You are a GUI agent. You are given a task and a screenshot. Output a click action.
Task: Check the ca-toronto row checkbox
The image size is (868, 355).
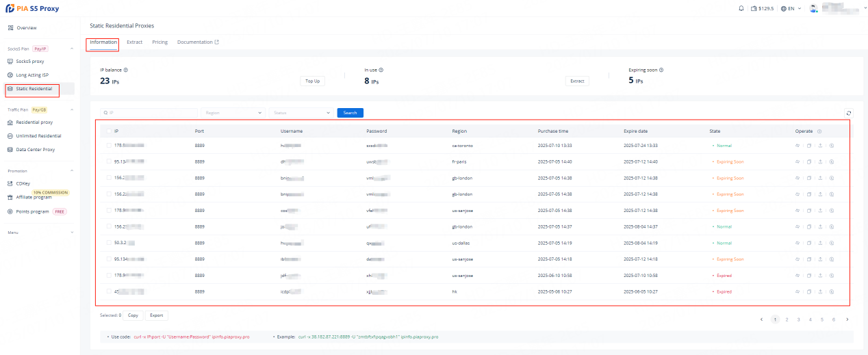(109, 146)
